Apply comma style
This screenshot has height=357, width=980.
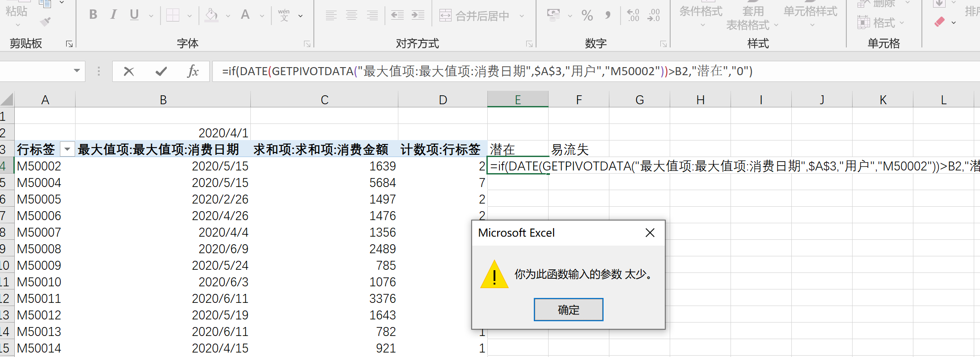click(x=608, y=16)
